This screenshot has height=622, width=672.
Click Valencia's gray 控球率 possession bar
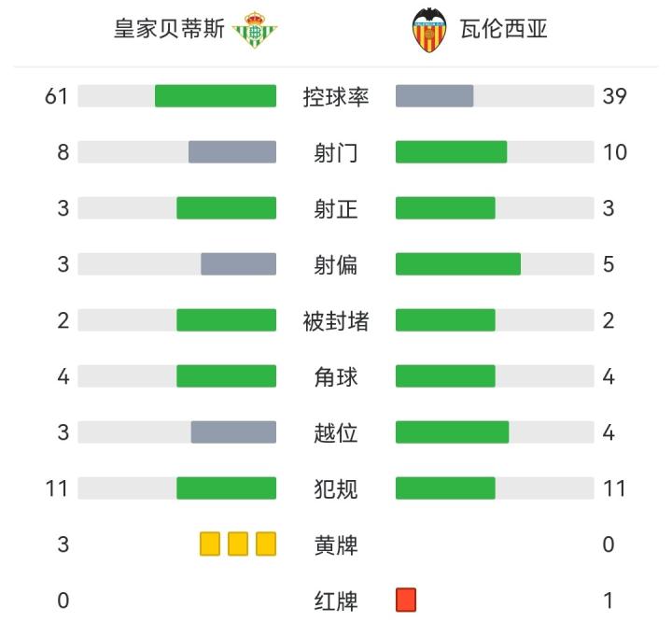click(x=435, y=96)
